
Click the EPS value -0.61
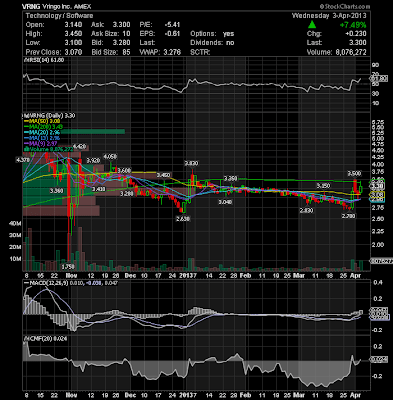pos(172,34)
